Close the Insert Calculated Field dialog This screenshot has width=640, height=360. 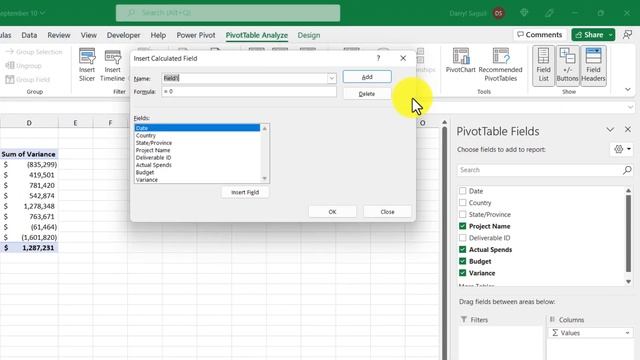click(403, 58)
